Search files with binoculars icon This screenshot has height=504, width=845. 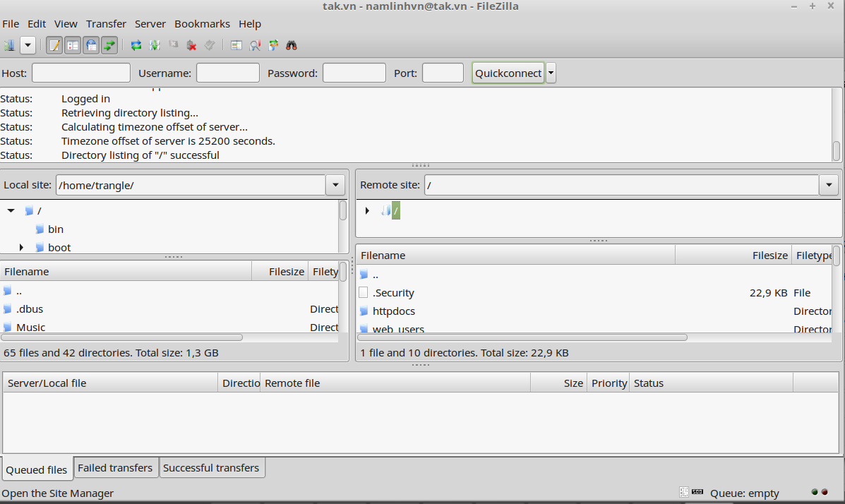click(x=292, y=45)
